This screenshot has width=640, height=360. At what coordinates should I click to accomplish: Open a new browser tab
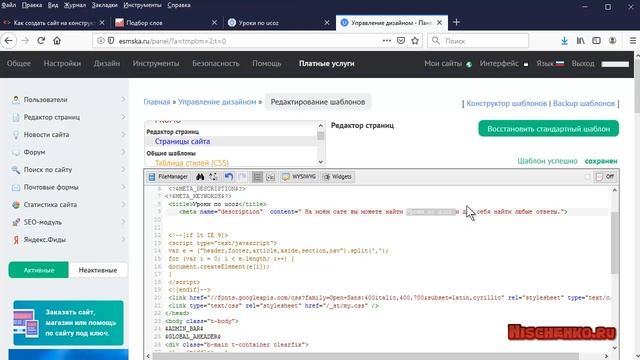[456, 22]
